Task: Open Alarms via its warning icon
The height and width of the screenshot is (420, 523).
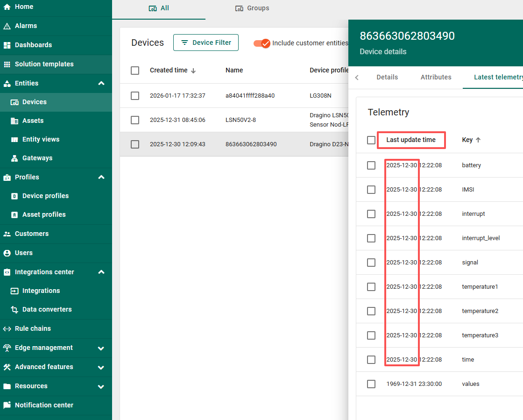Action: (x=7, y=26)
